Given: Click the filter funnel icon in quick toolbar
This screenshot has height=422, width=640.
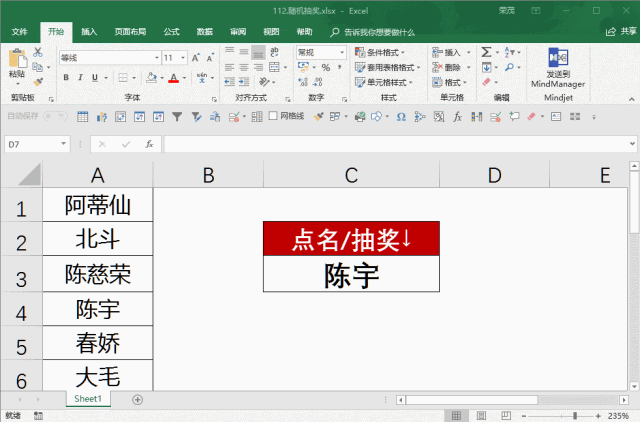Looking at the screenshot, I should tap(177, 117).
